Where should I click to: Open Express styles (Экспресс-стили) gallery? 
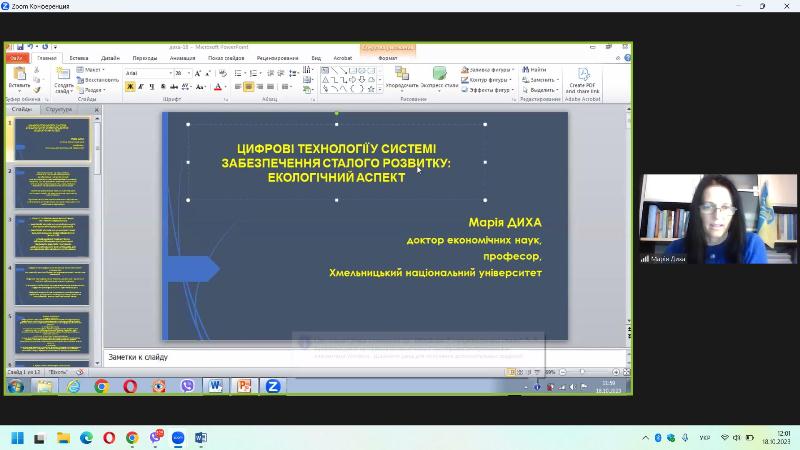tap(439, 75)
